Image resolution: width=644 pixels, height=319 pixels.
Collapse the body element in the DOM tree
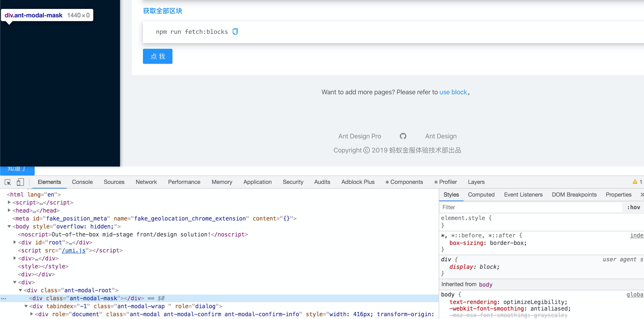tap(9, 226)
